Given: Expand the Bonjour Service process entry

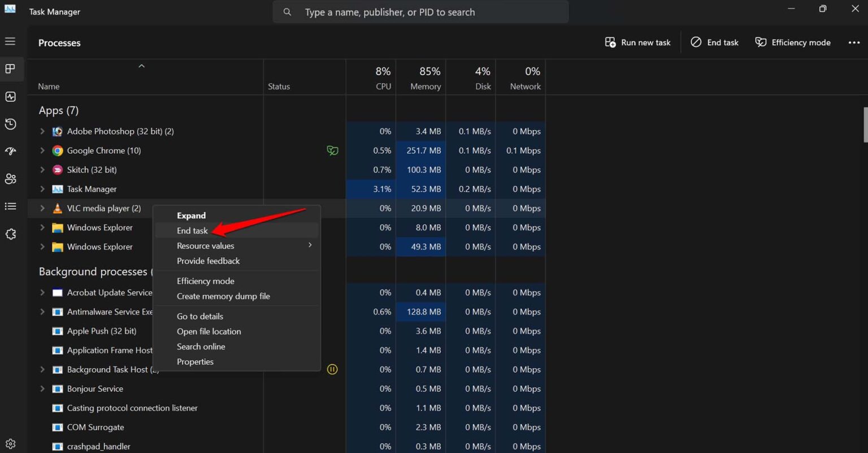Looking at the screenshot, I should pyautogui.click(x=42, y=389).
